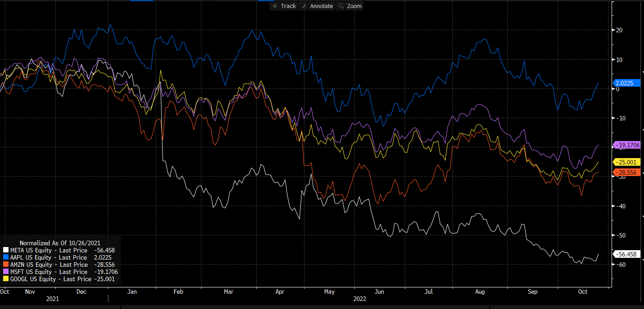
Task: Click the Jan month label on x-axis
Action: 132,291
